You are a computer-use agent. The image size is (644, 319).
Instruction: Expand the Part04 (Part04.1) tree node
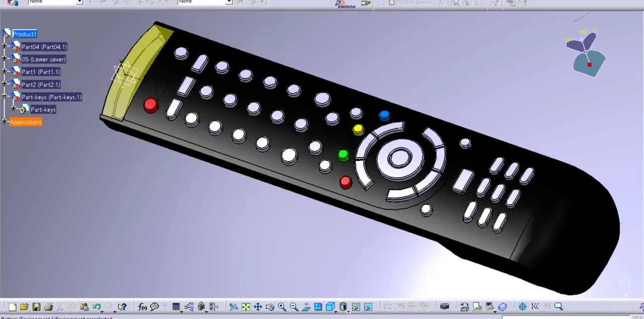pos(5,46)
